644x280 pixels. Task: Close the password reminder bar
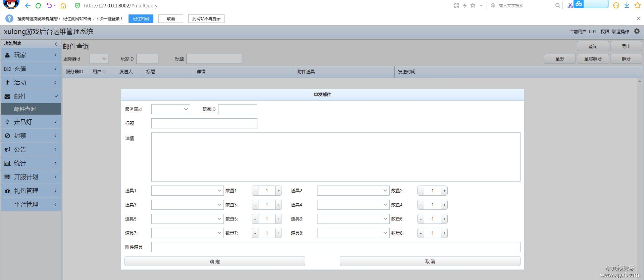(x=638, y=18)
